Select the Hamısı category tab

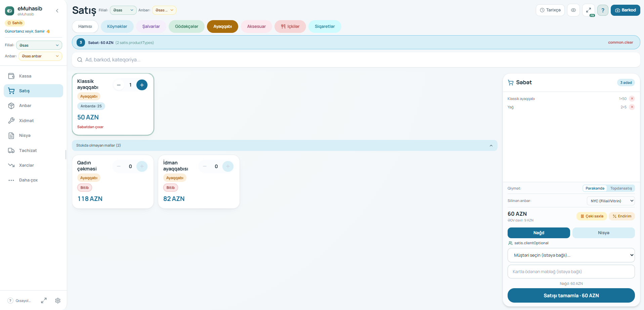click(85, 27)
